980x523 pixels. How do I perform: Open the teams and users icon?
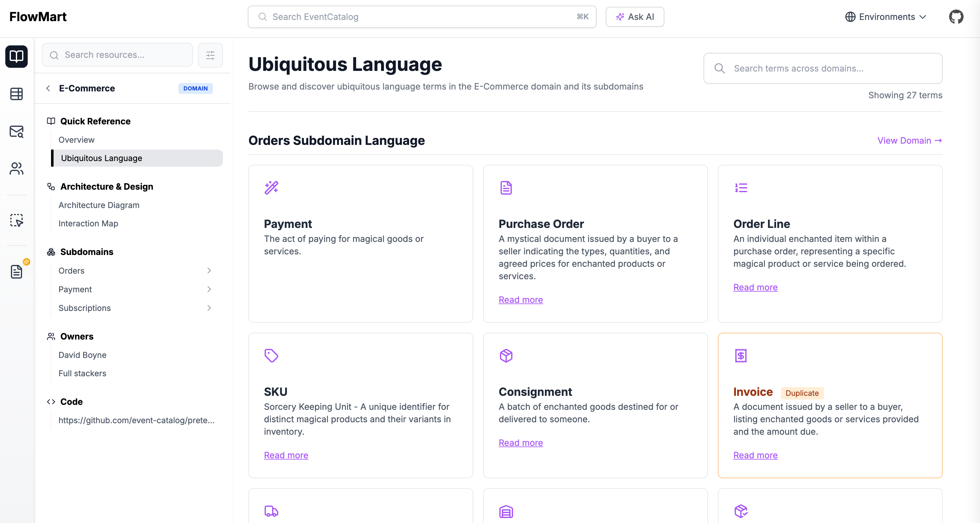click(x=16, y=169)
